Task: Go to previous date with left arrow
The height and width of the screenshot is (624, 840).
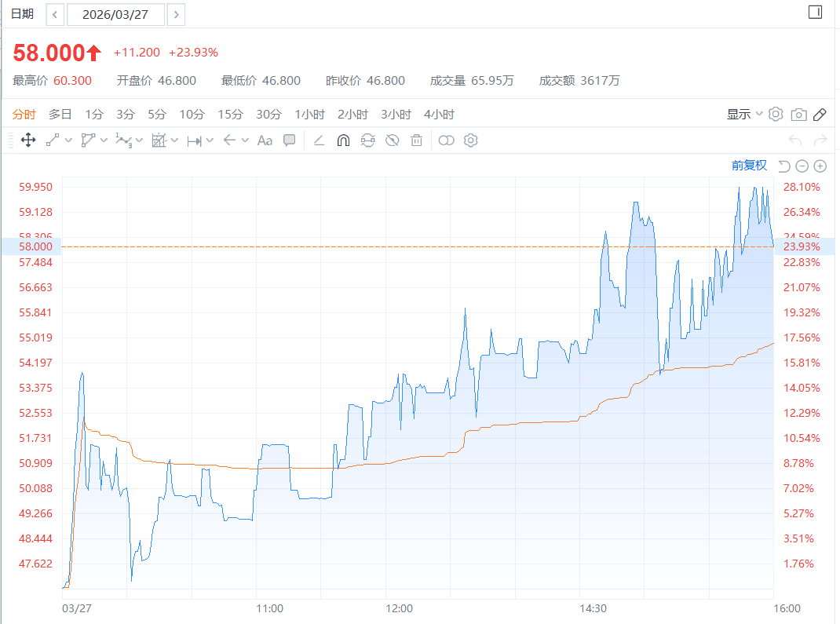Action: [55, 14]
